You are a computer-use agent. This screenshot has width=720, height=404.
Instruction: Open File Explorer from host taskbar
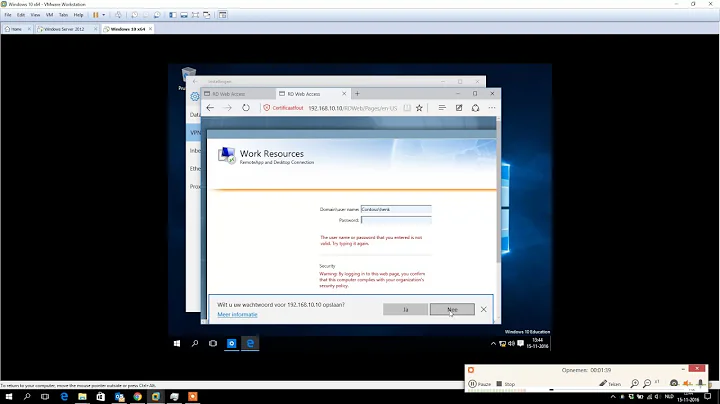coord(82,397)
